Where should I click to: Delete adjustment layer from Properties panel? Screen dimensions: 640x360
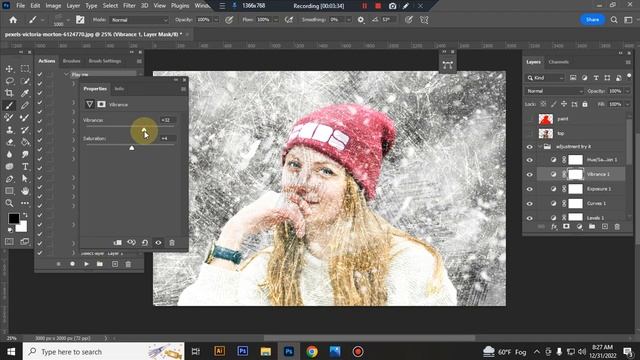click(172, 242)
